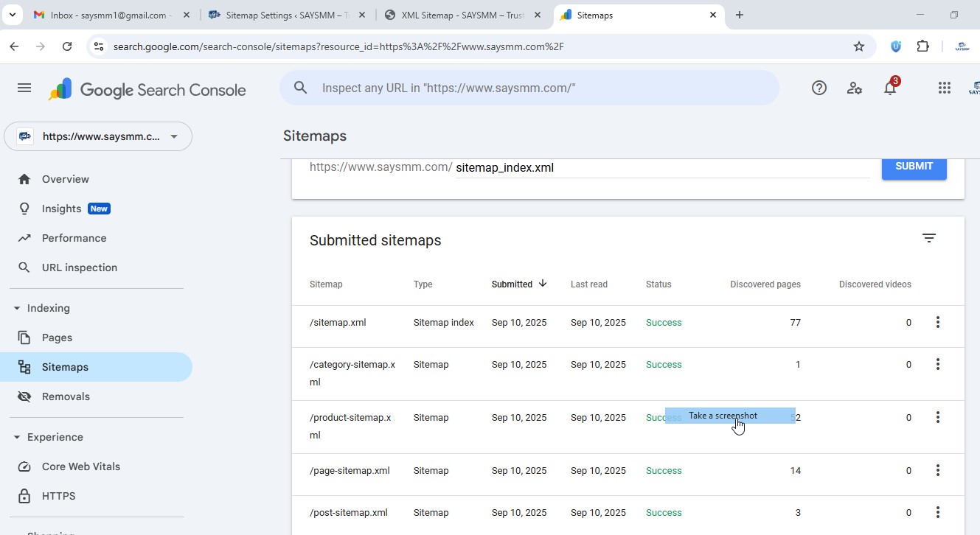Click the bookmark star in the address bar

(x=858, y=46)
